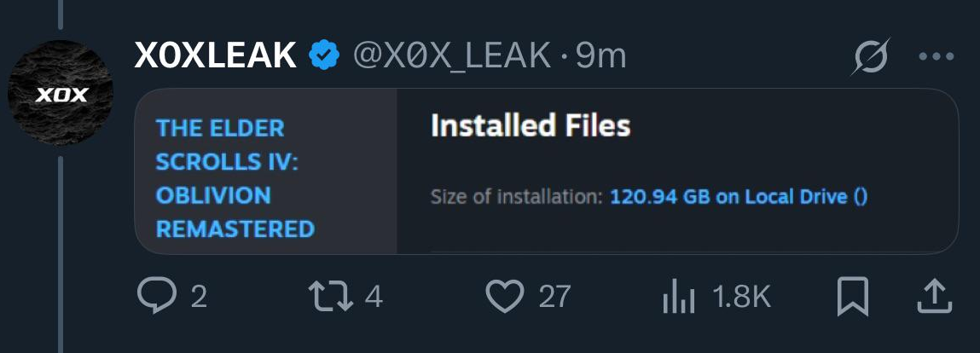This screenshot has height=353, width=980.
Task: Click the like count of 27
Action: (x=554, y=297)
